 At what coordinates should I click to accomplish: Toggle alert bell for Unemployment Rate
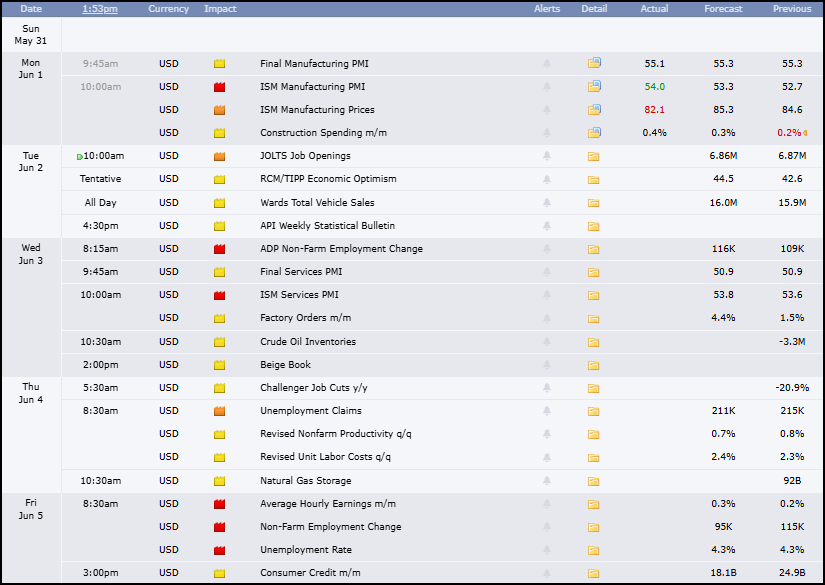pos(547,550)
